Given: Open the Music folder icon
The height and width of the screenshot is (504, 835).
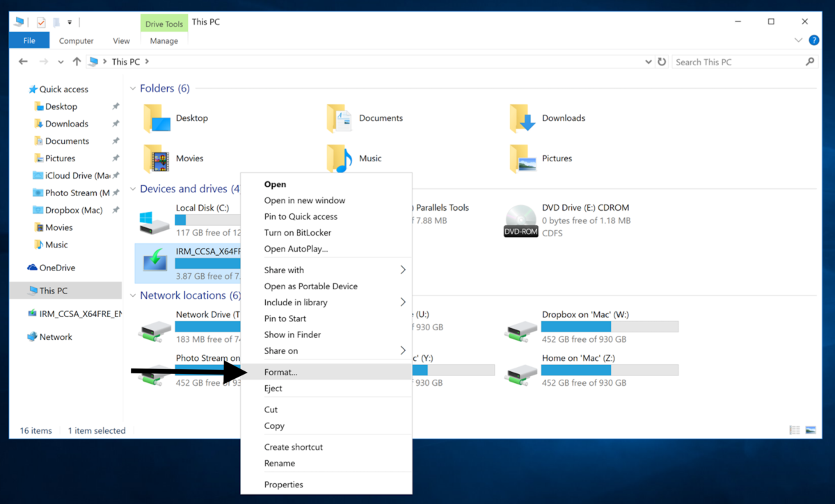Looking at the screenshot, I should click(340, 159).
